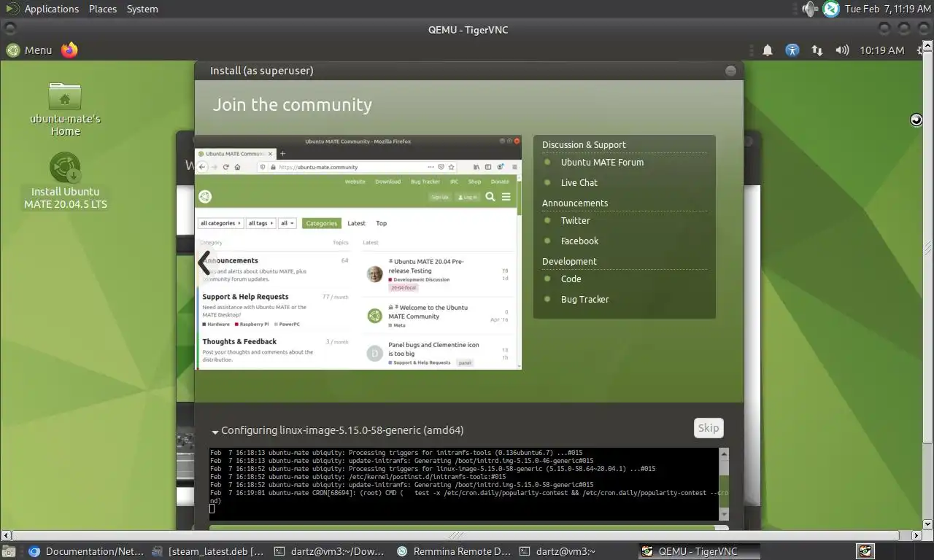Open the Twitter announcements link
Image resolution: width=934 pixels, height=560 pixels.
575,220
